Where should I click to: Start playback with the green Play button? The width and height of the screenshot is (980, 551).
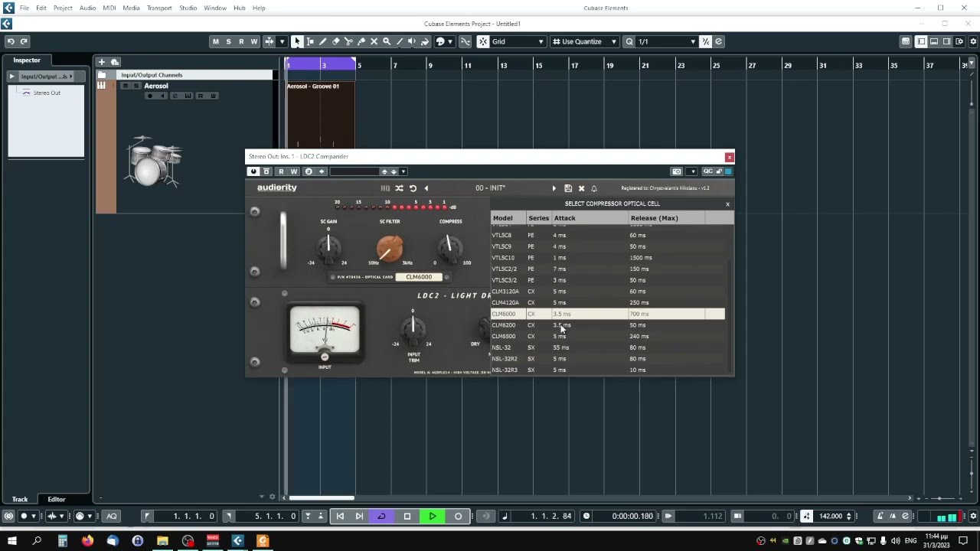click(433, 516)
